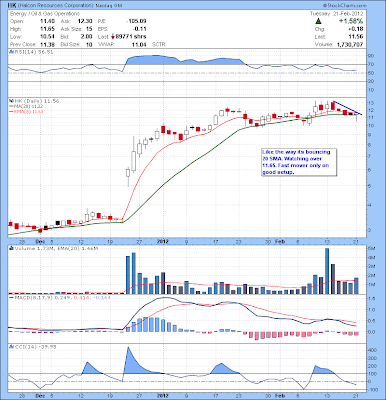Click the HK ticker symbol in title
This screenshot has width=386, height=400.
point(12,6)
